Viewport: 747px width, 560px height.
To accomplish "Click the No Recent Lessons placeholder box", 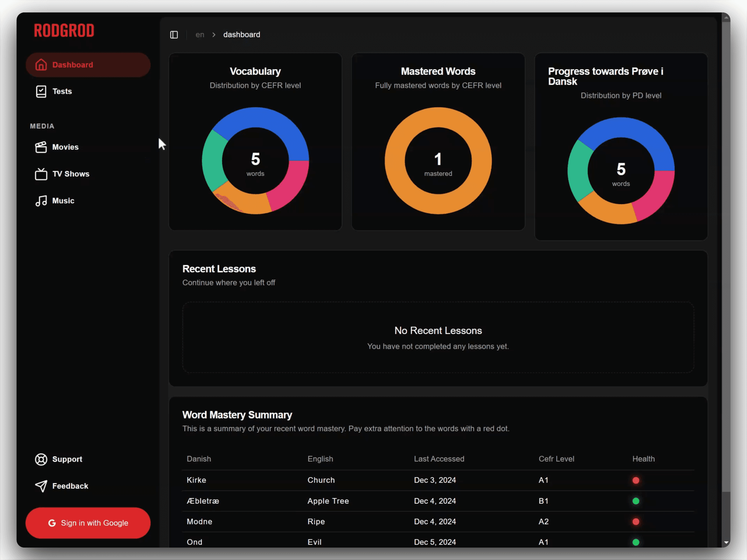I will [438, 338].
